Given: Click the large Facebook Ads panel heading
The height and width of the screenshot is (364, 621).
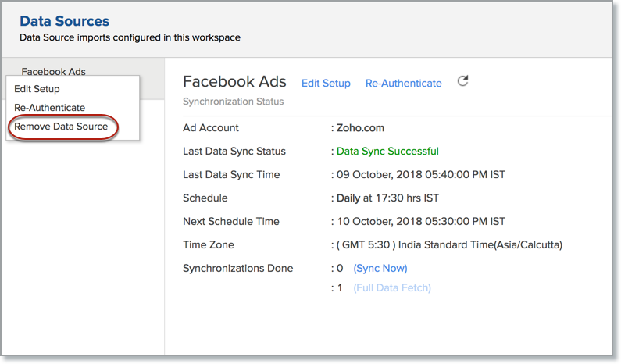Looking at the screenshot, I should click(x=234, y=82).
